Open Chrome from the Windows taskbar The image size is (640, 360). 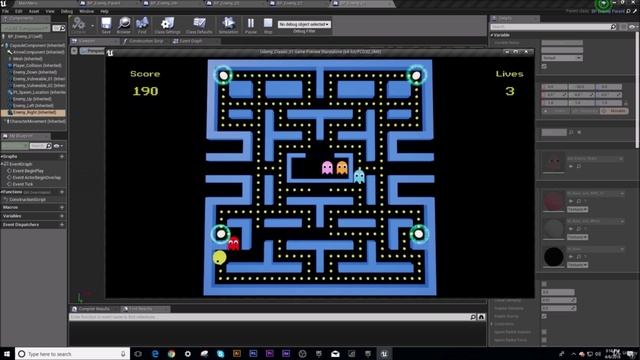[x=171, y=354]
